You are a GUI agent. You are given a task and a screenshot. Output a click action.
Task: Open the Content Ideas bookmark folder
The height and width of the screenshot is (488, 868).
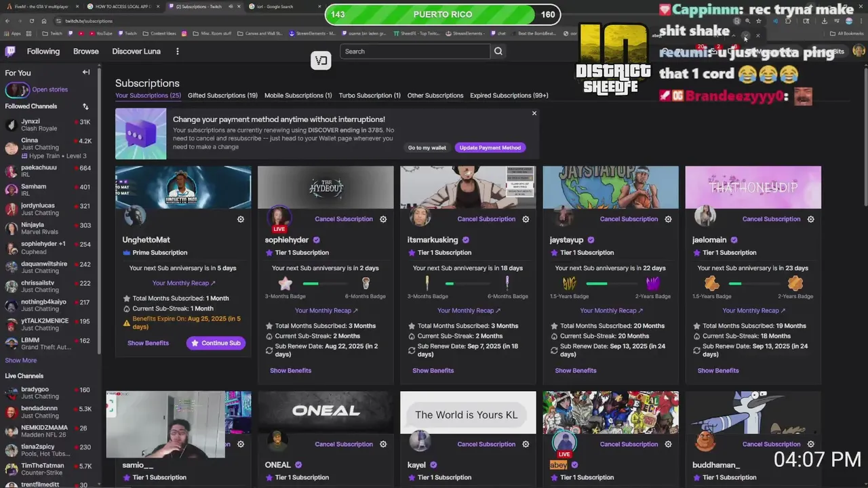click(x=160, y=33)
